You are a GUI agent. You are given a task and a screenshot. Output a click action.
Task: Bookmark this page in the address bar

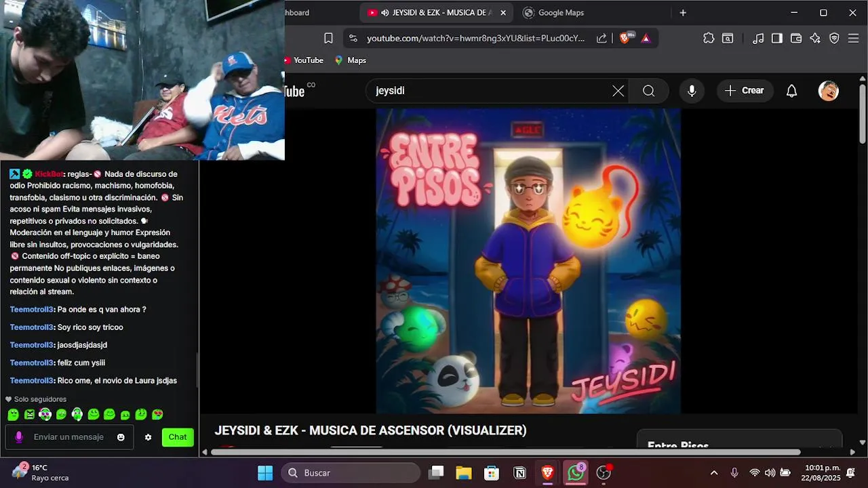click(x=328, y=38)
